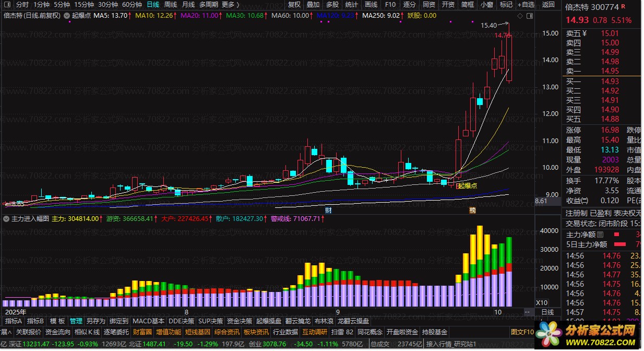Open the 起爆点 indicator dropdown arrow
The image size is (644, 351).
[67, 16]
